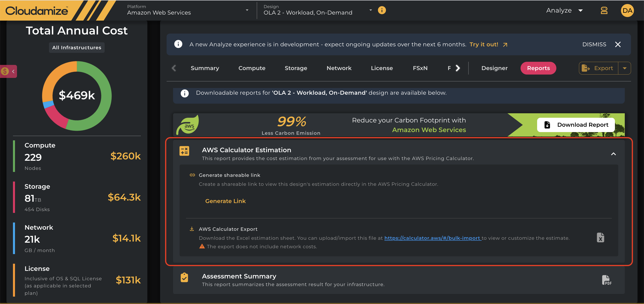Go to the Network tab
Image resolution: width=644 pixels, height=304 pixels.
point(339,68)
